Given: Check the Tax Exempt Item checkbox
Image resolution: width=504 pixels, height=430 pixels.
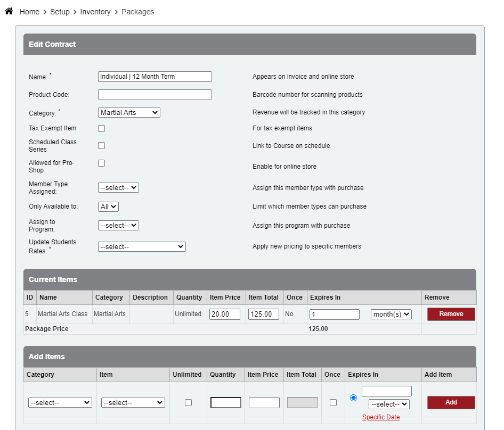Looking at the screenshot, I should coord(102,128).
